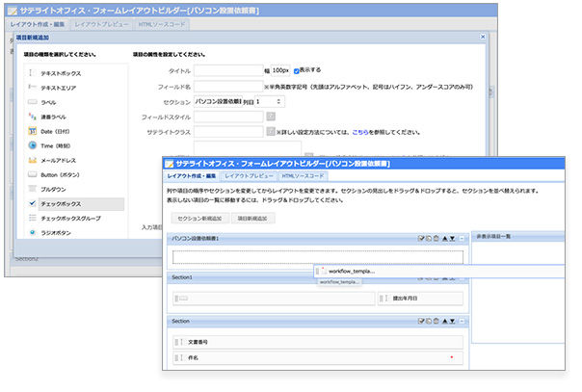582x392 pixels.
Task: Move パソコン設置依頼書1 section up
Action: click(444, 239)
